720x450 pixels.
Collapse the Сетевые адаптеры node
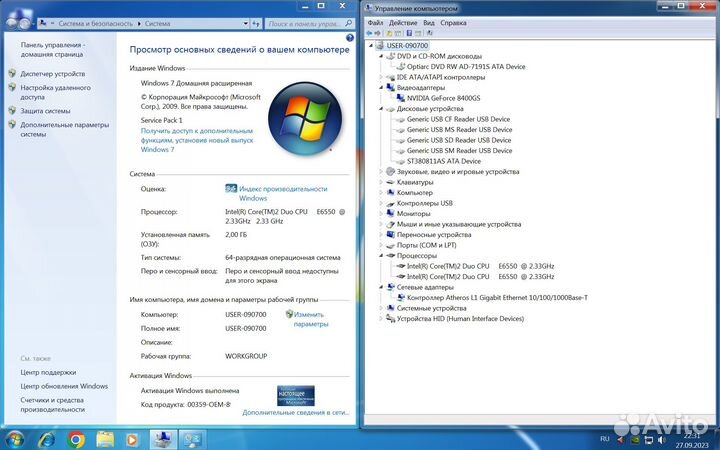(x=381, y=287)
